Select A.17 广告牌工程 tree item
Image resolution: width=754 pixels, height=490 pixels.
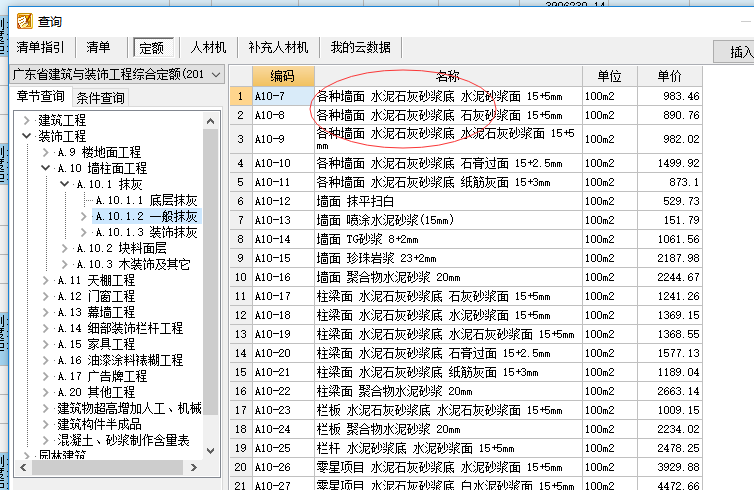coord(102,376)
